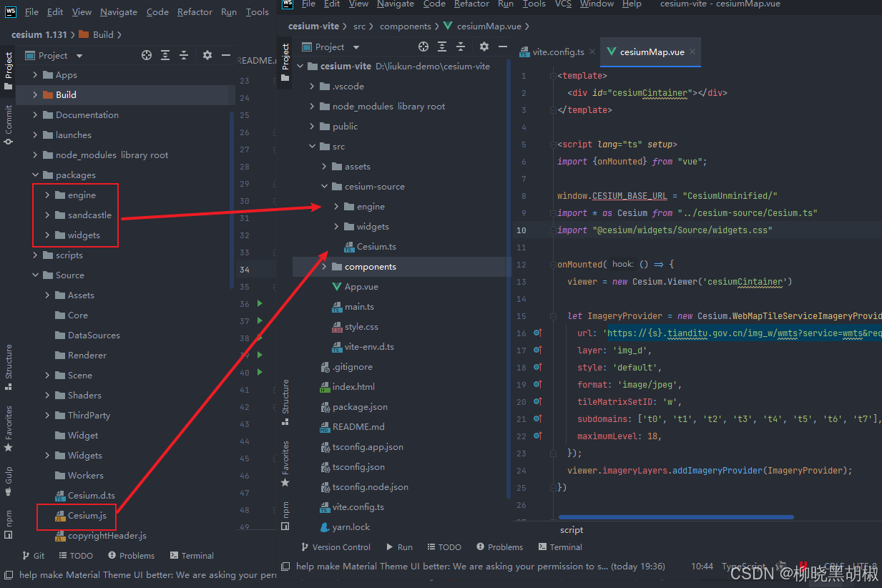Screen dimensions: 882x588
Task: Click run gutter arrow at line 37
Action: pos(260,321)
